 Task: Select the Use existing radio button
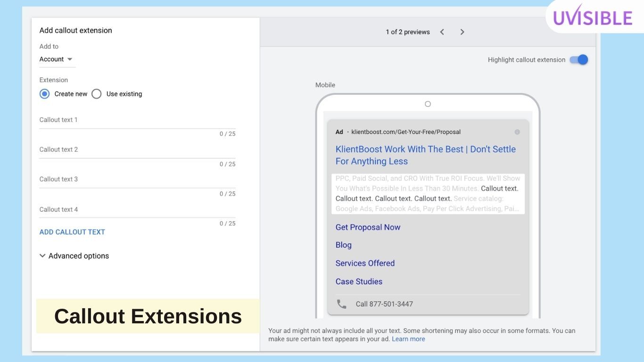96,93
